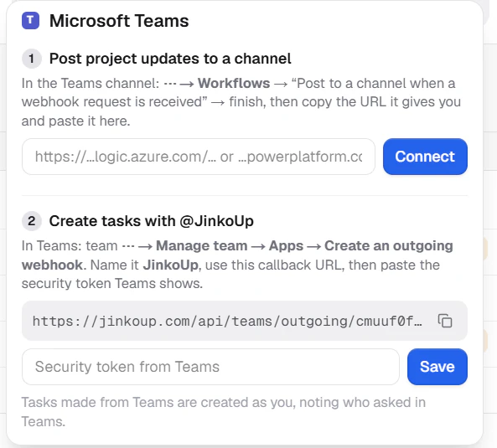Screen dimensions: 497x448
Task: Click 'Post project updates to a channel' heading
Action: [170, 59]
